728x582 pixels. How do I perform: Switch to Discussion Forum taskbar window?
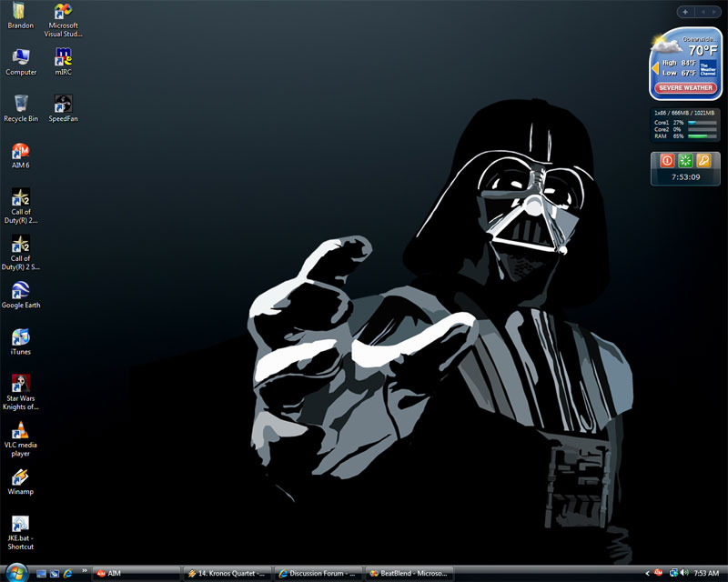(x=318, y=574)
